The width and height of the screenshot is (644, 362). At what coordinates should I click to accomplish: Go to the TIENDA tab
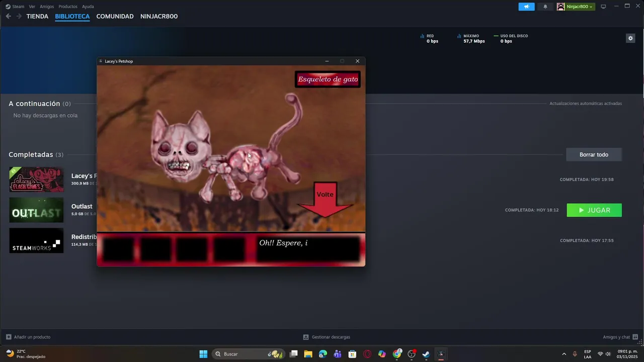(x=37, y=16)
